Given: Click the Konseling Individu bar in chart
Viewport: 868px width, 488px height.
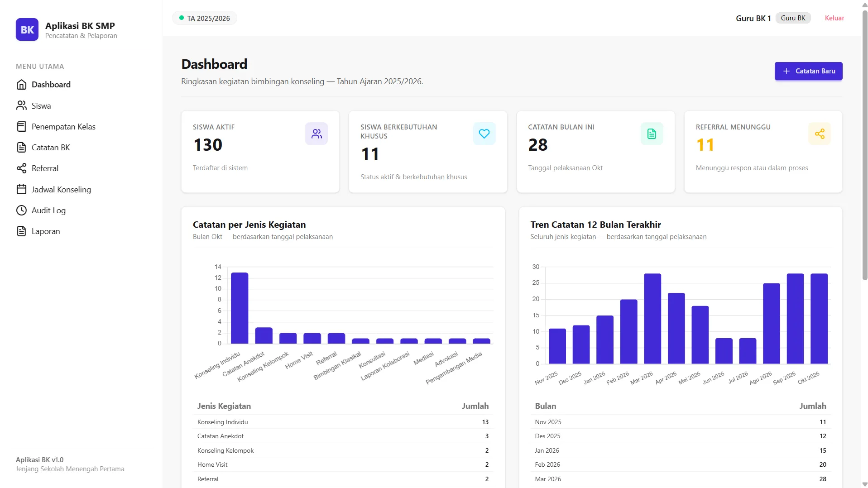Looking at the screenshot, I should coord(240,308).
